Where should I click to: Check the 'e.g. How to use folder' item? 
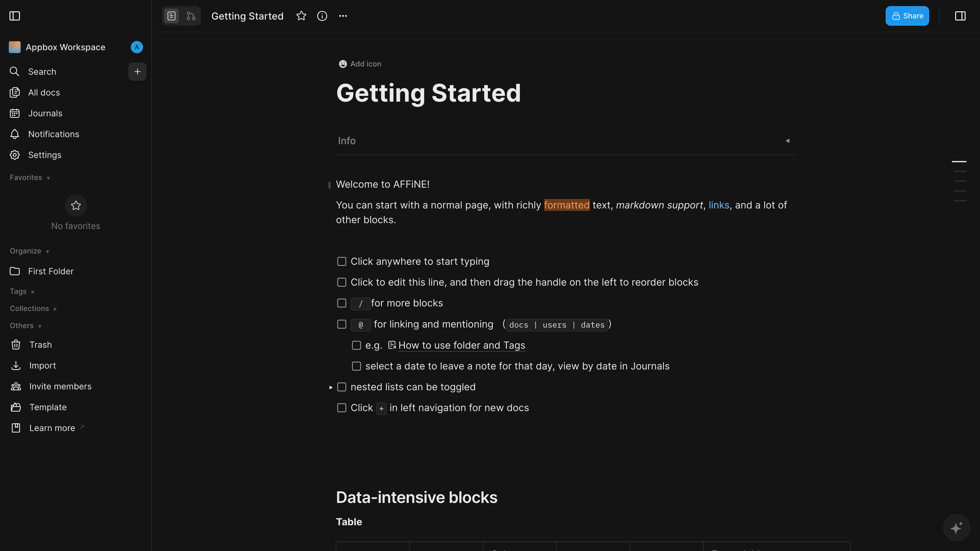356,345
